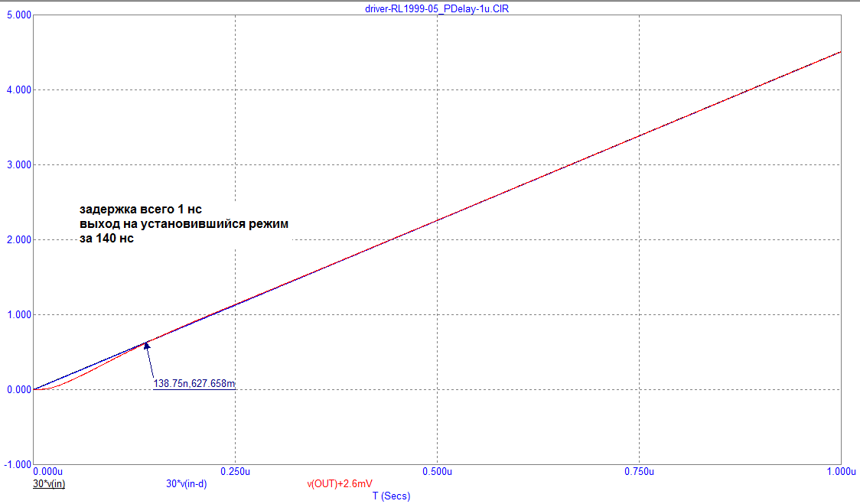Click the 4.000 y-axis label
The image size is (860, 504).
tap(19, 90)
